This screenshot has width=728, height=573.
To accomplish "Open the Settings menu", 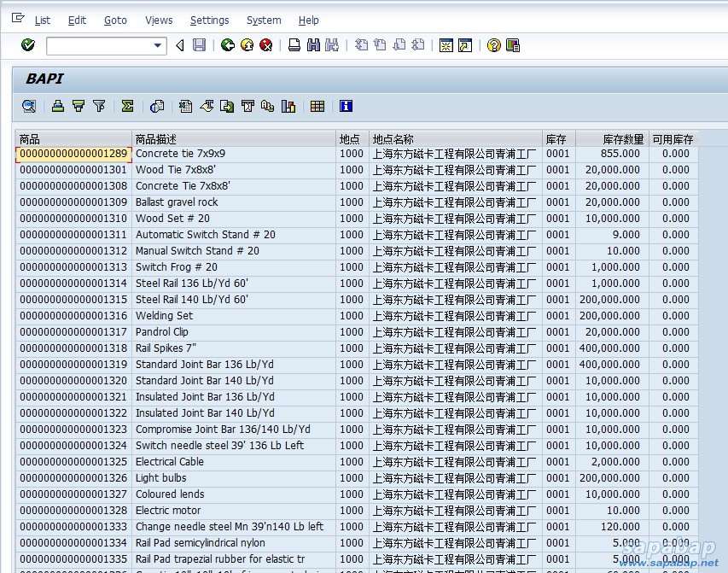I will tap(209, 20).
